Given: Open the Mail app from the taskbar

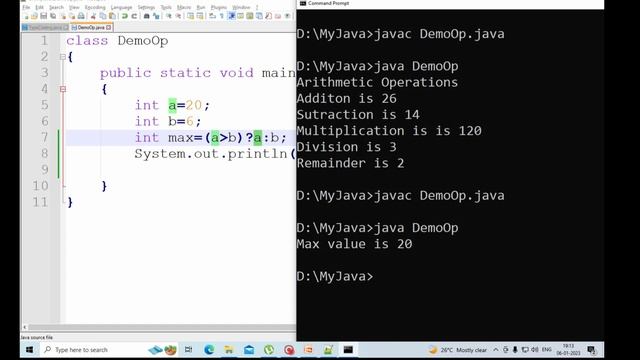Looking at the screenshot, I should [249, 350].
